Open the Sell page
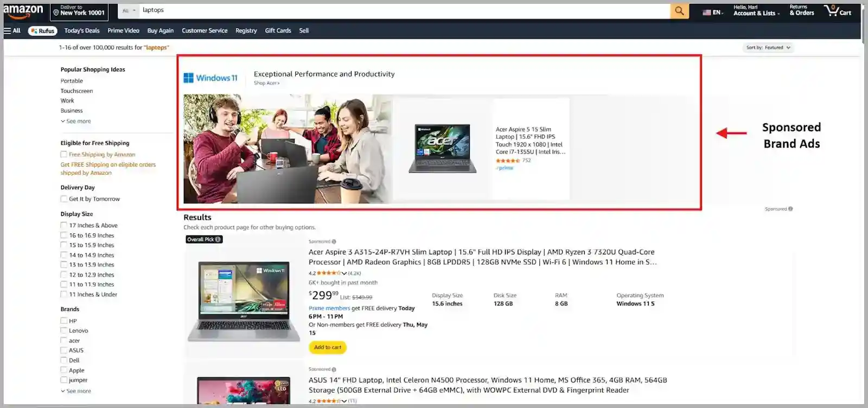Screen dimensions: 868x408 click(304, 31)
